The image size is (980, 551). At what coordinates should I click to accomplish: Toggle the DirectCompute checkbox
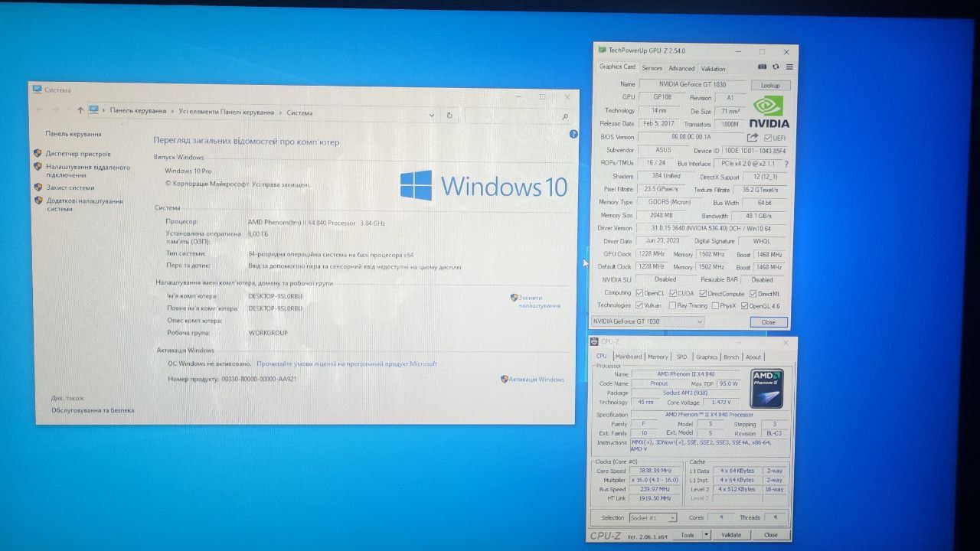pos(703,294)
